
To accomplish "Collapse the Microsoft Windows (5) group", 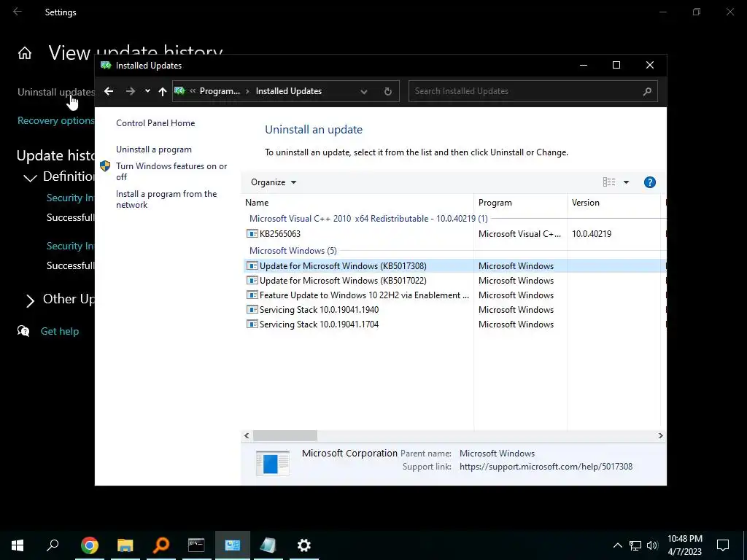I will 293,251.
